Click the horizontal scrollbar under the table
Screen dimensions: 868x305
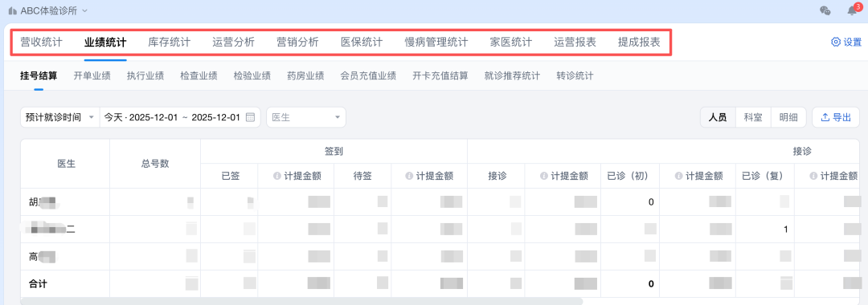coord(301,302)
